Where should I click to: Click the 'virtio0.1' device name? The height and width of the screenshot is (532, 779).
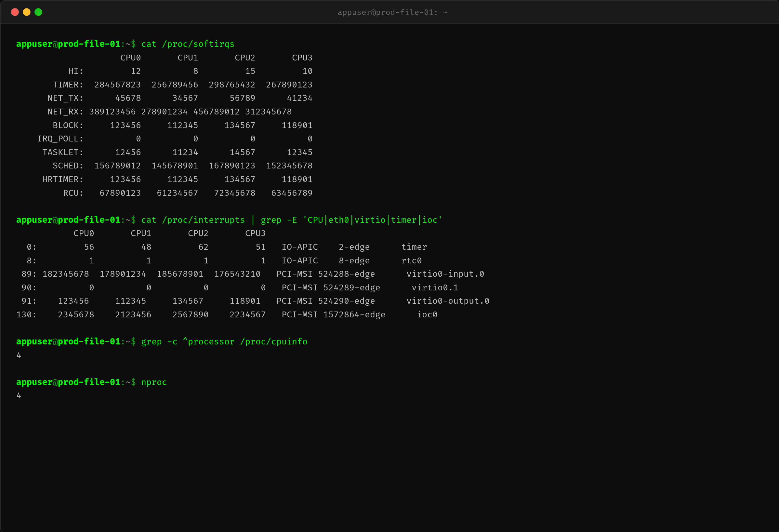(x=435, y=287)
